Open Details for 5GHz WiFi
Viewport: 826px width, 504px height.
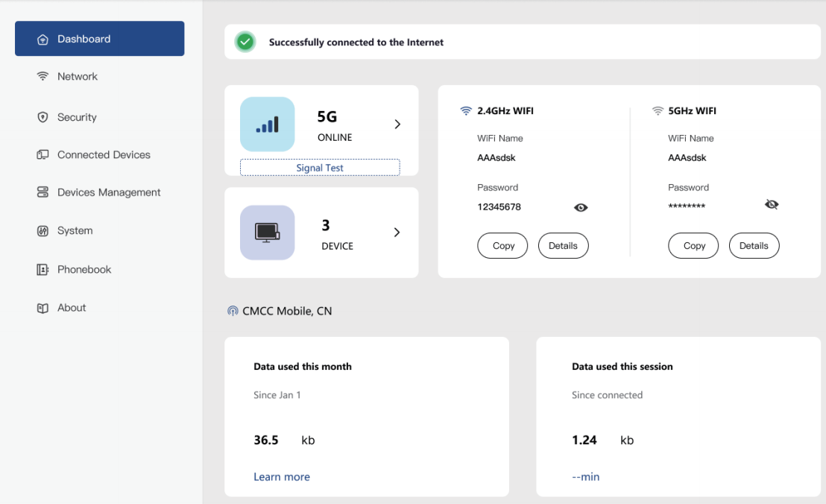[754, 245]
